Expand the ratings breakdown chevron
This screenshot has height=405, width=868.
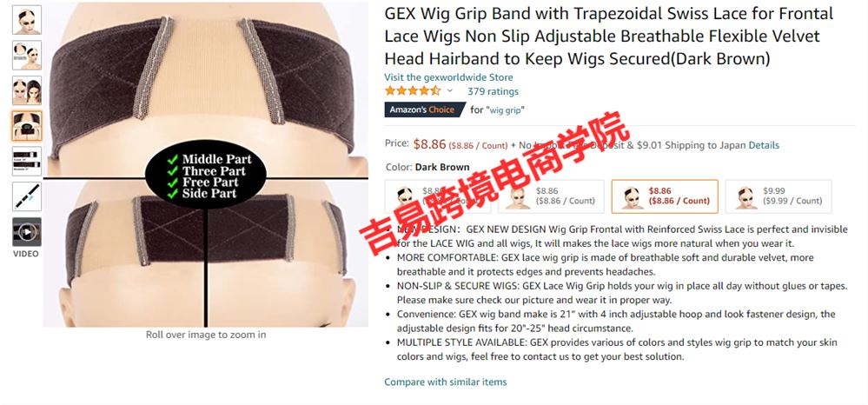coord(450,91)
